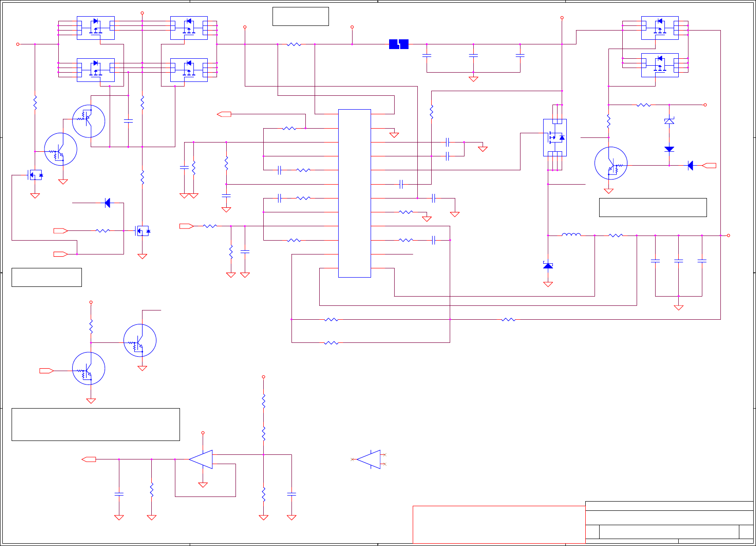Select the top-left dual MOSFET package
756x546 pixels.
(x=96, y=28)
